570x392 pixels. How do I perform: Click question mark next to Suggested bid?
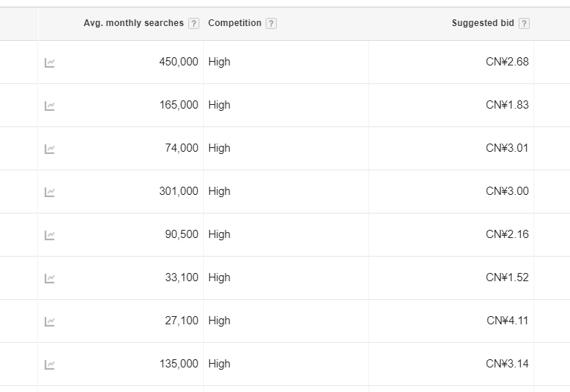tap(524, 24)
